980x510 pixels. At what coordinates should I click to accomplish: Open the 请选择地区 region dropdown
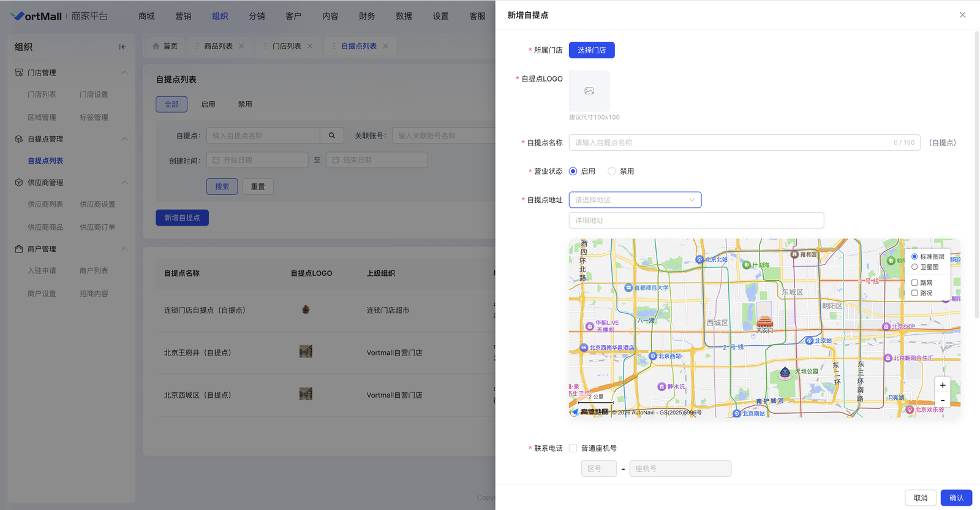tap(635, 200)
